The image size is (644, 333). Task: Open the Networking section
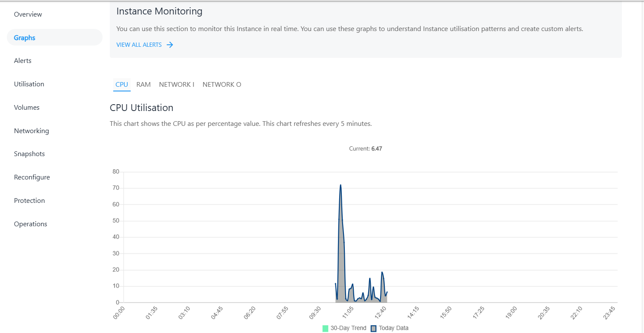[x=31, y=131]
